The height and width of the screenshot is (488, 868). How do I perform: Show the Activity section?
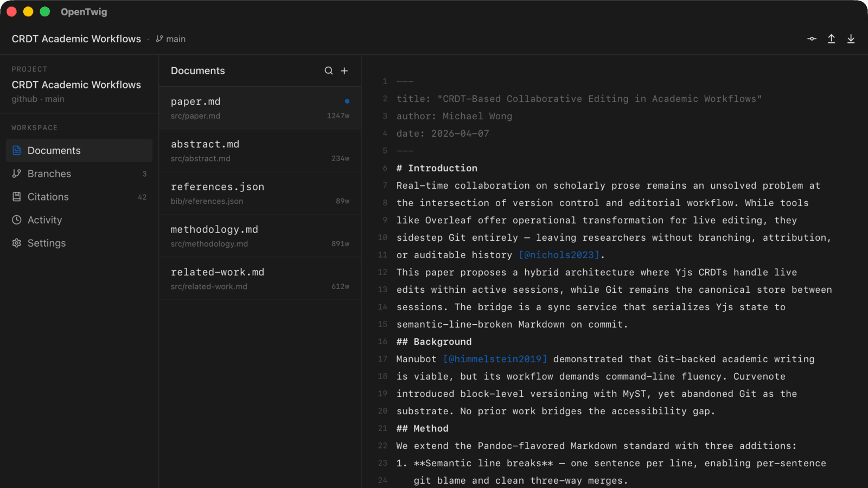point(79,220)
